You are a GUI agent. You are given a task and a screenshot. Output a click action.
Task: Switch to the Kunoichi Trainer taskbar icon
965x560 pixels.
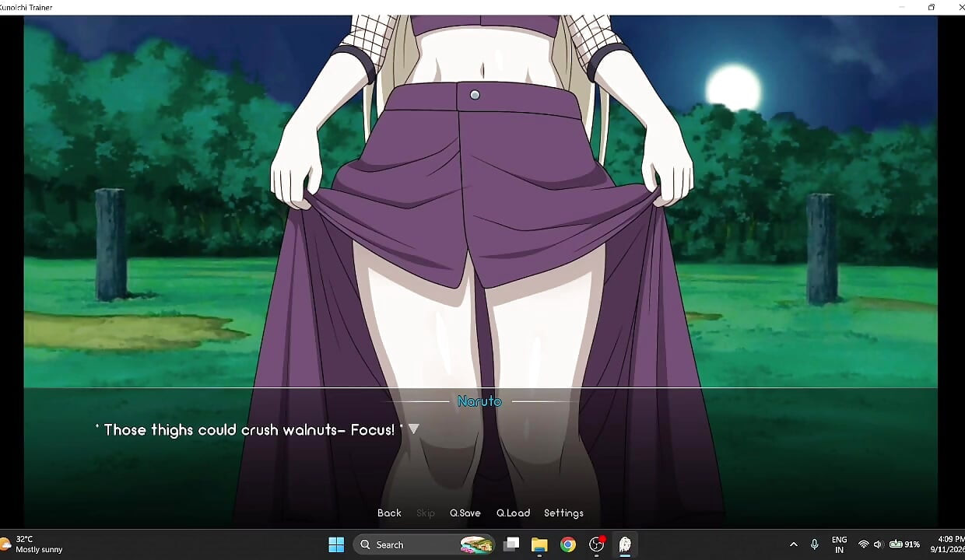click(x=625, y=544)
